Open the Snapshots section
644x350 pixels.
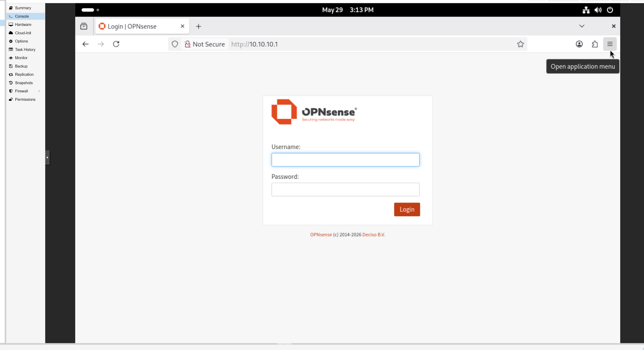pyautogui.click(x=24, y=83)
